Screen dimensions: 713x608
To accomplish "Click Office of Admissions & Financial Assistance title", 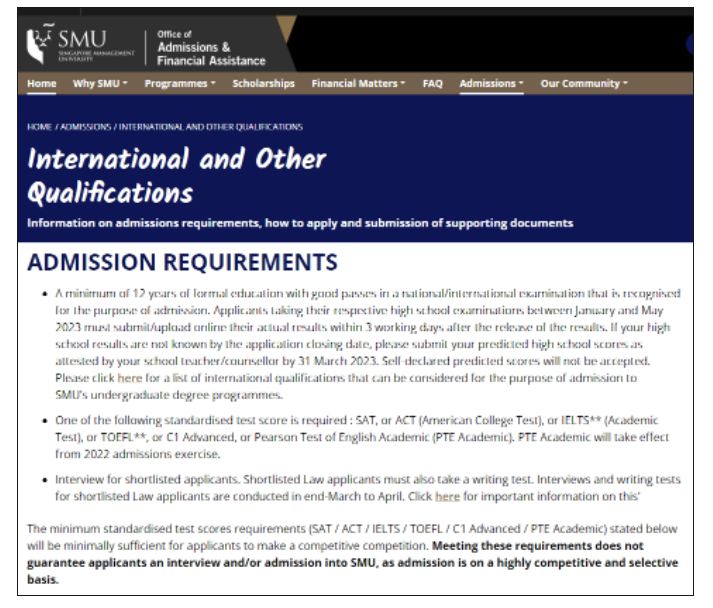I will tap(211, 48).
